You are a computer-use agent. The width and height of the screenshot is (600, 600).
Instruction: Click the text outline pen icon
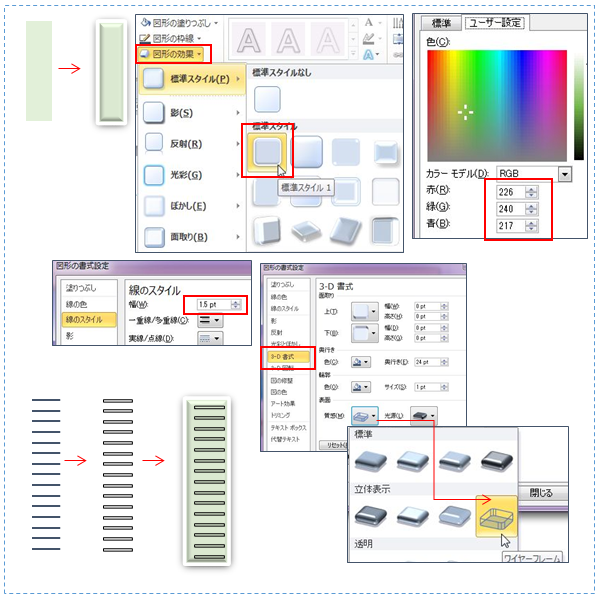click(368, 38)
